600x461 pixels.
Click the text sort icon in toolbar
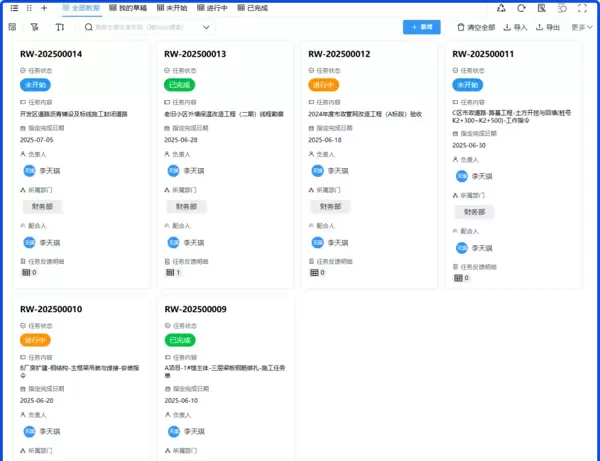coord(60,28)
